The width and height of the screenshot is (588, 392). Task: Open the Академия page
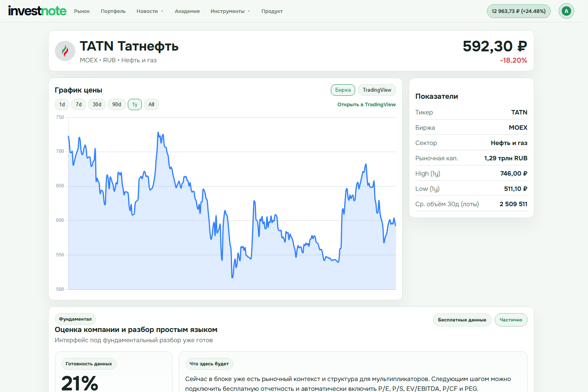tap(187, 11)
